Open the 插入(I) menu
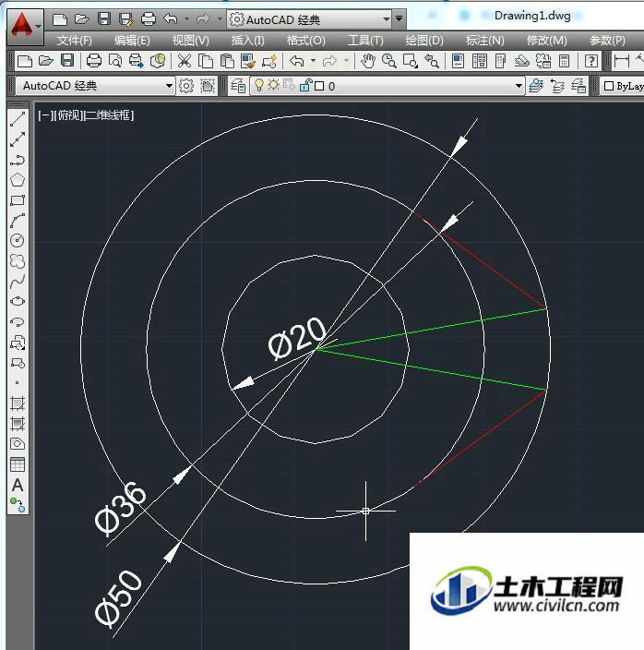The height and width of the screenshot is (650, 644). click(247, 41)
